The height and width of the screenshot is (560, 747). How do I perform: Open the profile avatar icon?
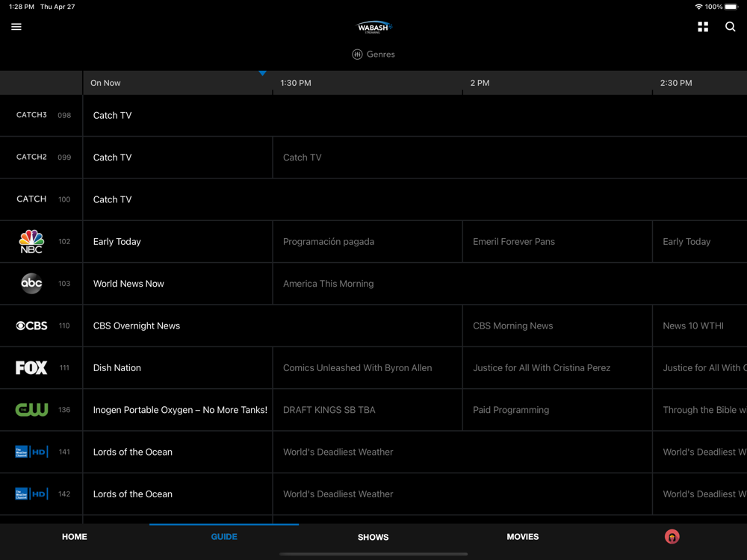[672, 537]
